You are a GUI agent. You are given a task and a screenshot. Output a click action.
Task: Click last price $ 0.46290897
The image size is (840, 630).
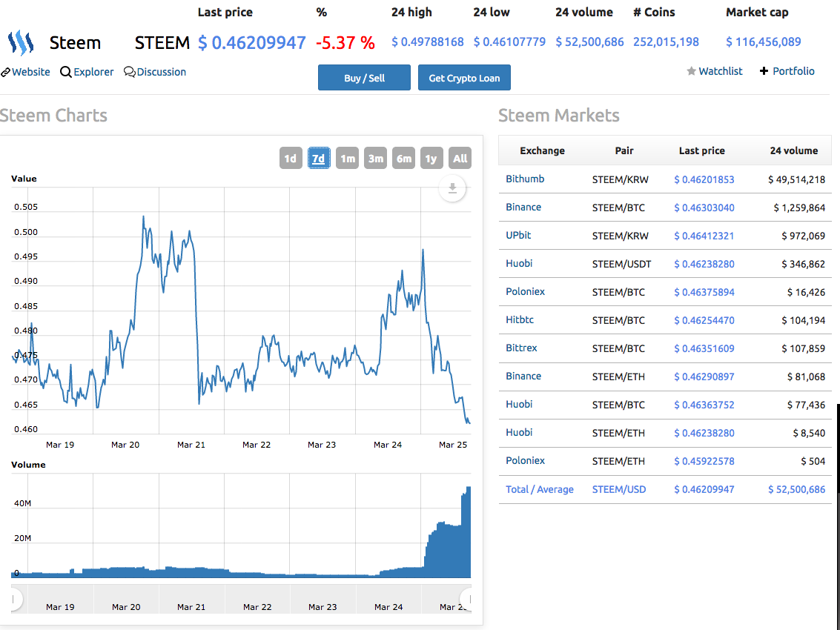tap(704, 377)
